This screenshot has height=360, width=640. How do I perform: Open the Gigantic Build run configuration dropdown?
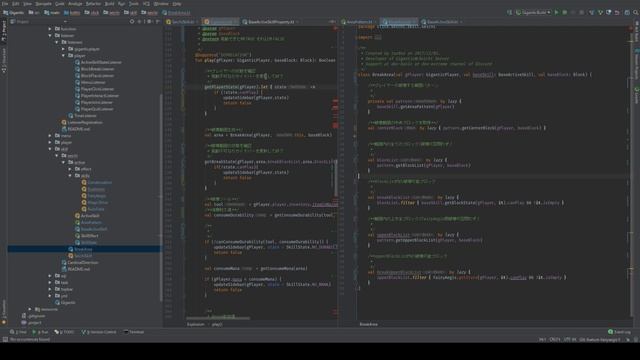point(533,13)
